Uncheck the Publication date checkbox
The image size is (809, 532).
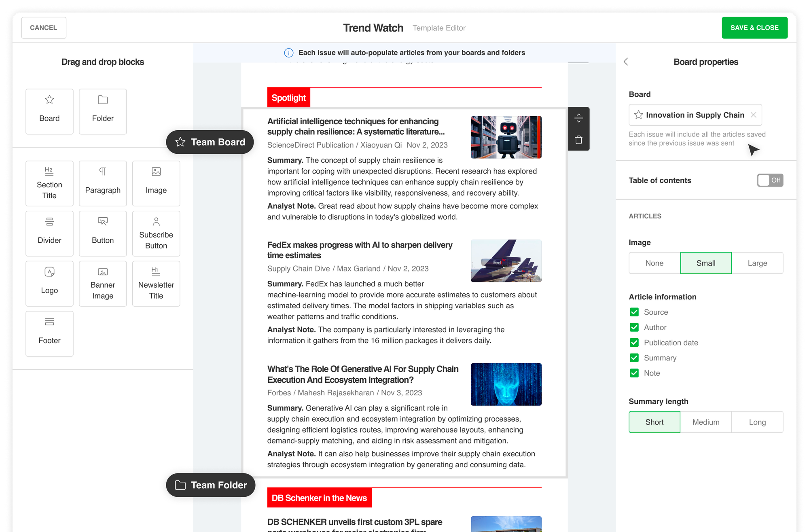click(634, 343)
